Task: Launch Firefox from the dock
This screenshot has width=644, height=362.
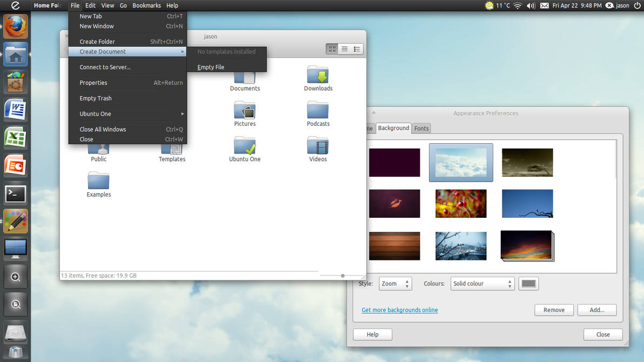Action: (16, 26)
